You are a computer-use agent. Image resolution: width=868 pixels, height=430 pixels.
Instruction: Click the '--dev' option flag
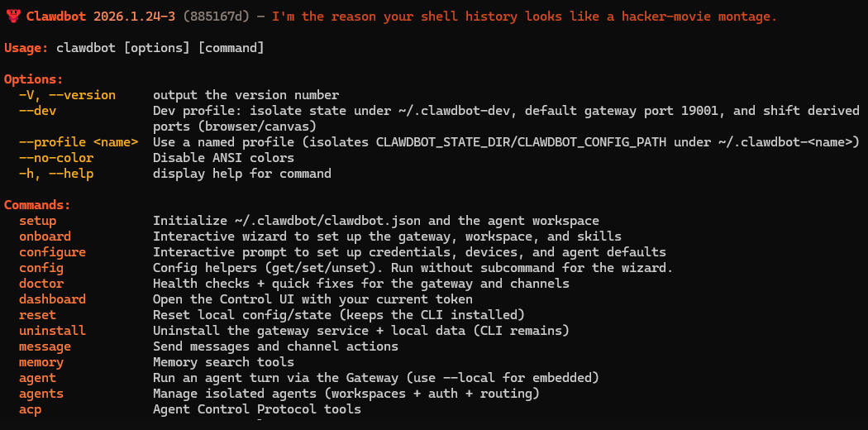click(x=38, y=111)
